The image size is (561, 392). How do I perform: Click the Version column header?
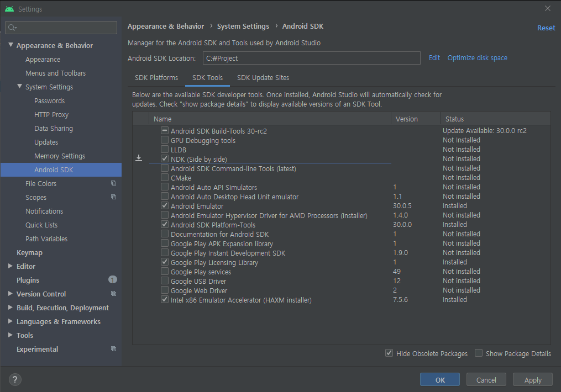click(x=416, y=119)
